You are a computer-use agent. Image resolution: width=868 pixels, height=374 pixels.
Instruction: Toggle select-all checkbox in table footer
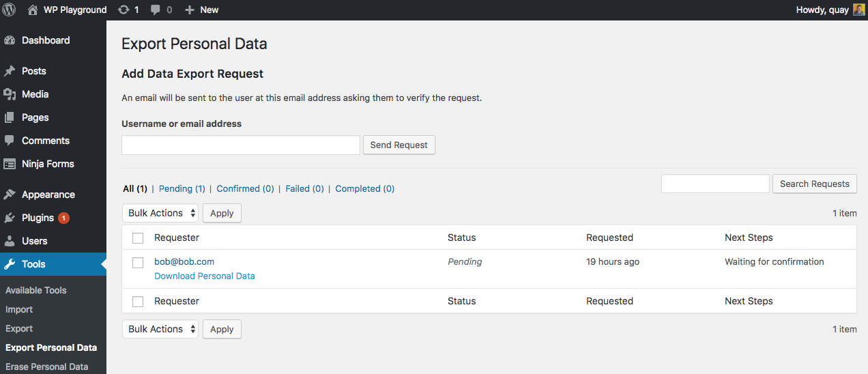138,302
